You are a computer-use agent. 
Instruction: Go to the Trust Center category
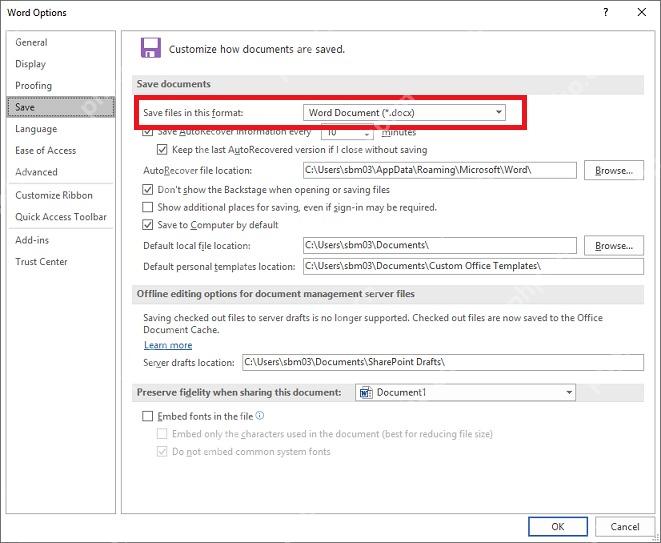(x=41, y=261)
